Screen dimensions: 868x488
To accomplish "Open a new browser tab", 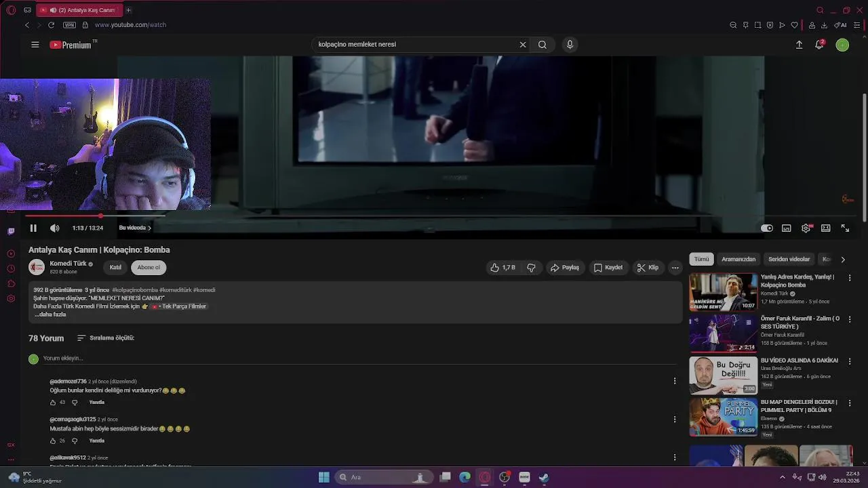I will click(128, 10).
